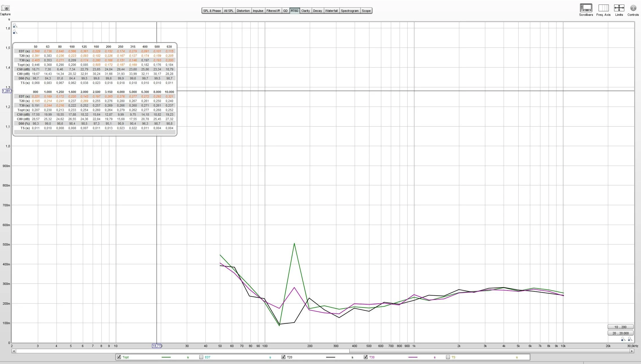
Task: Click the 10 .. 200 range button
Action: pyautogui.click(x=620, y=327)
